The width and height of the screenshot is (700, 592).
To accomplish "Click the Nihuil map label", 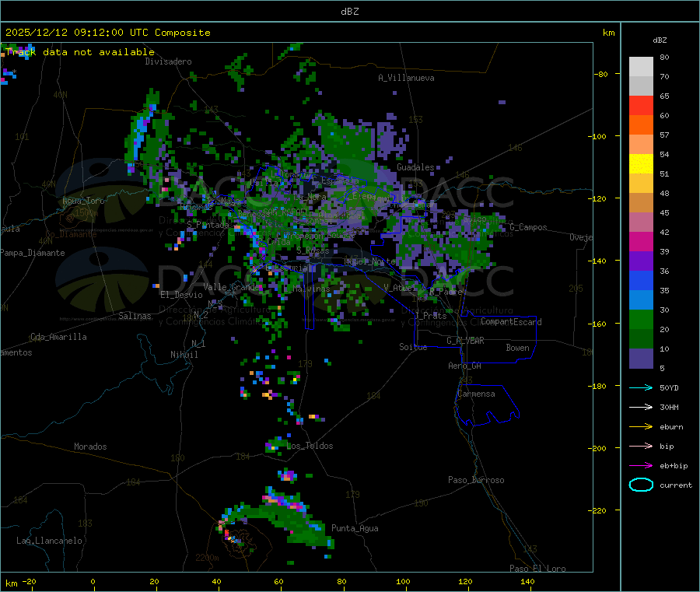I will [x=184, y=355].
